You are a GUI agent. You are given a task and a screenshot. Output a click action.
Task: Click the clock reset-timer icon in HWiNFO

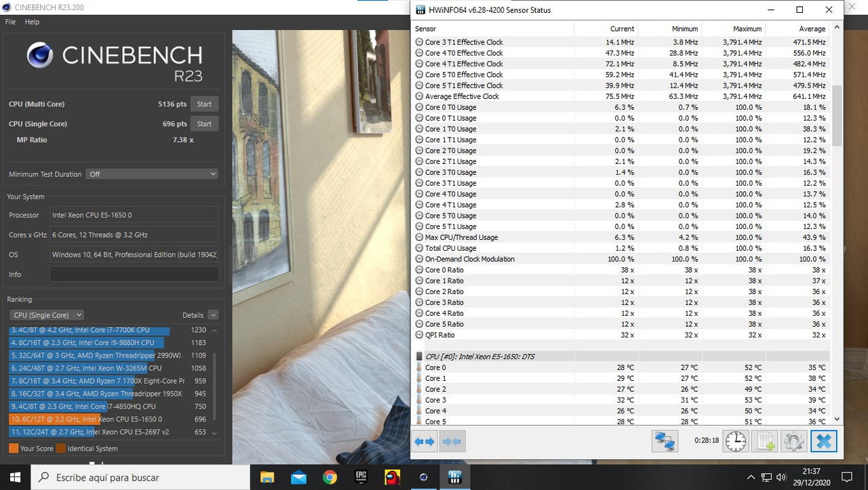tap(735, 441)
